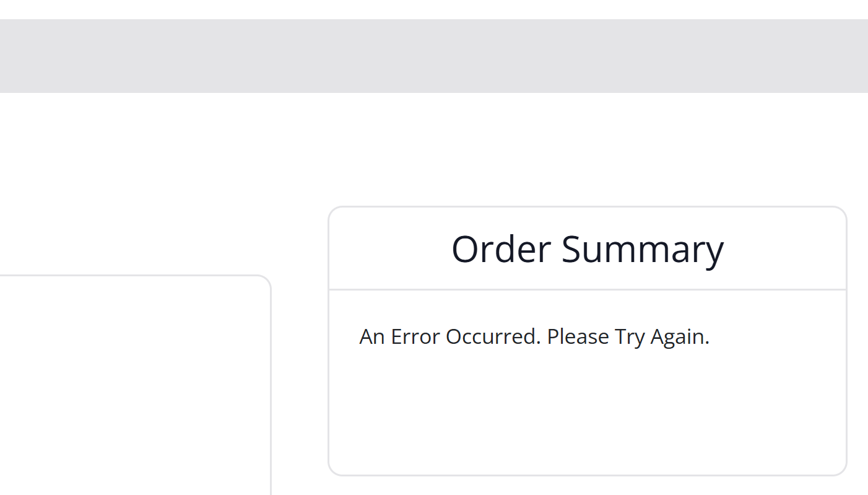Screen dimensions: 868x495
Task: Click the word "Please" in the message
Action: click(578, 336)
